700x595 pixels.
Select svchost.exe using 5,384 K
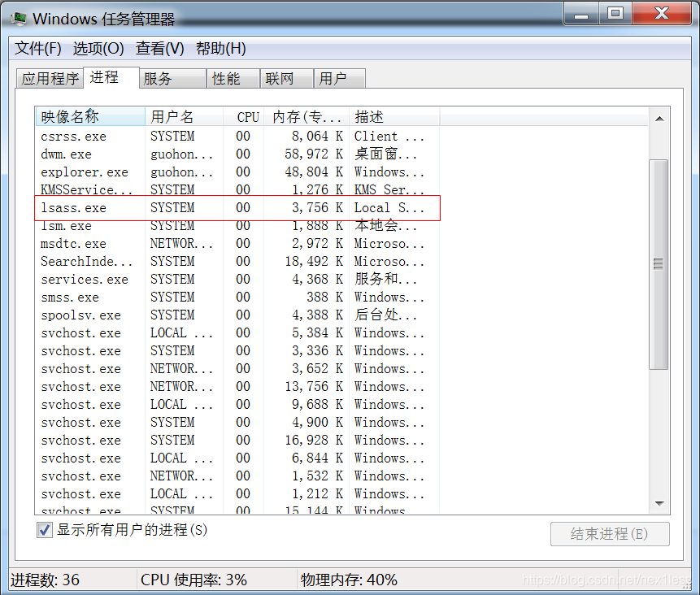(x=237, y=332)
